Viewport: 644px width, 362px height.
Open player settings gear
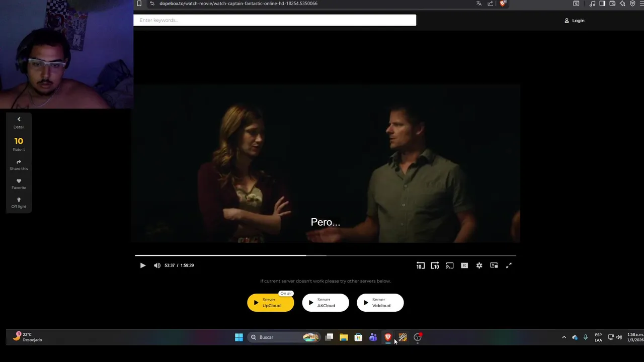click(x=479, y=265)
